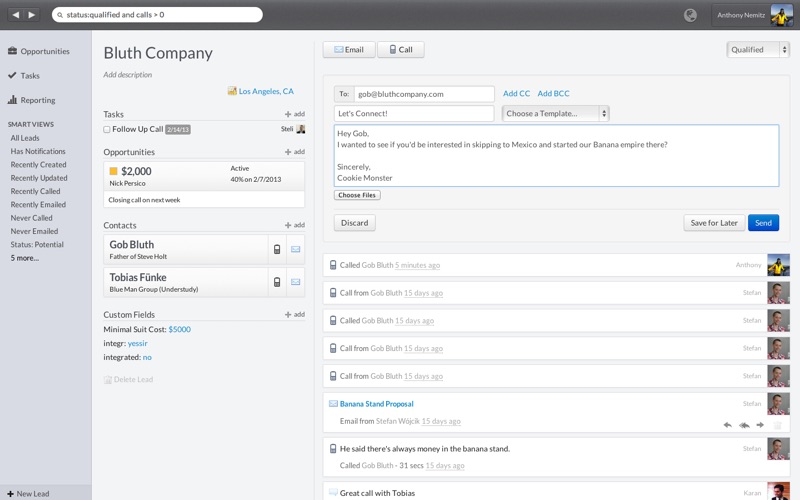This screenshot has width=800, height=500.
Task: Switch to the Email tab
Action: tap(349, 49)
